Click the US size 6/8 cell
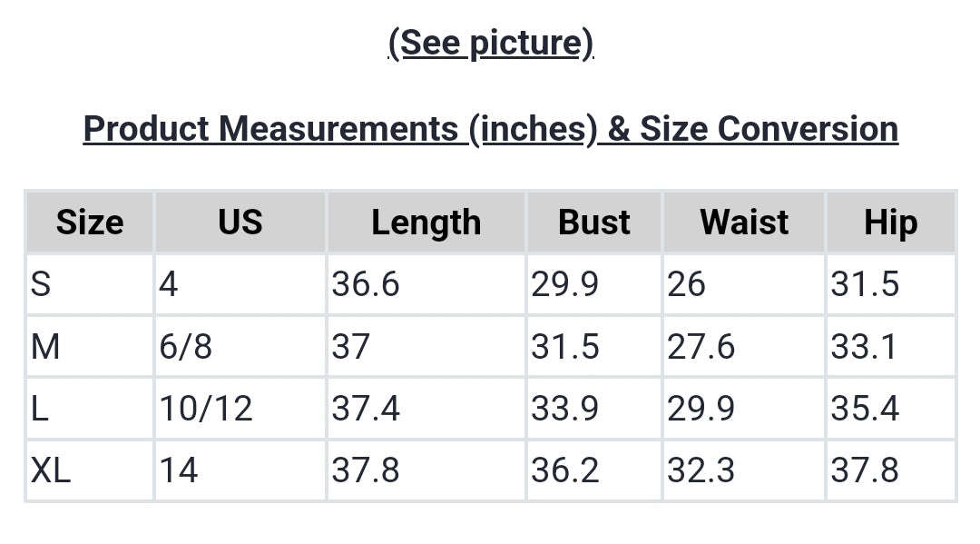This screenshot has height=544, width=980. (x=186, y=347)
